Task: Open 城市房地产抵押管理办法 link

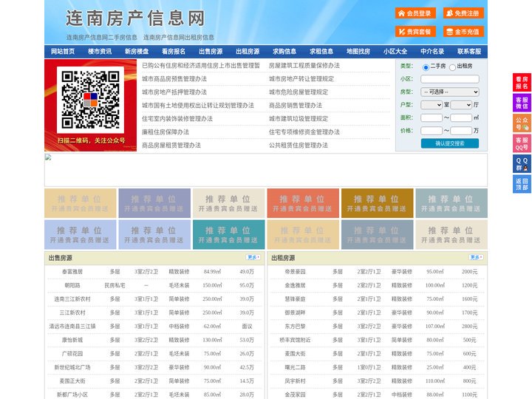Action: click(x=174, y=92)
